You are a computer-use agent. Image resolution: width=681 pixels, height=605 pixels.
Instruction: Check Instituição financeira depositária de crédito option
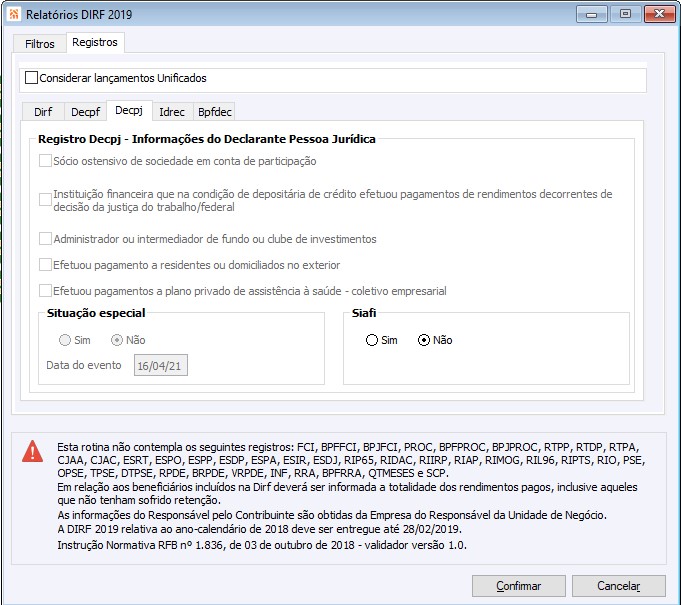click(45, 200)
